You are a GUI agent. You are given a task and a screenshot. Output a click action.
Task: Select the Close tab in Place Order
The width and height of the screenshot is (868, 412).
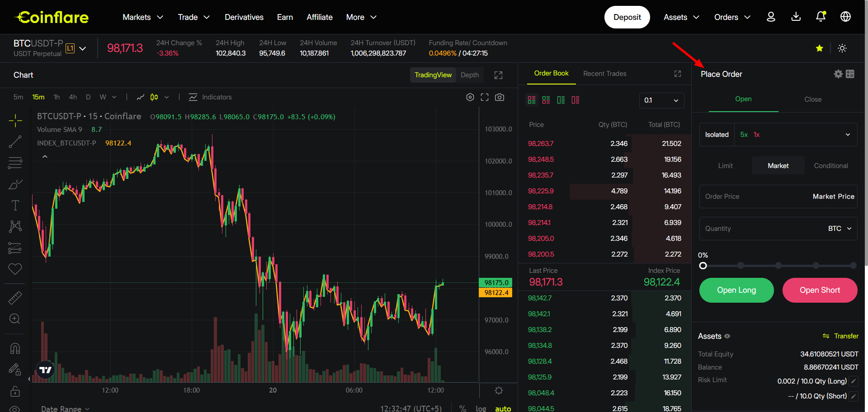tap(813, 99)
